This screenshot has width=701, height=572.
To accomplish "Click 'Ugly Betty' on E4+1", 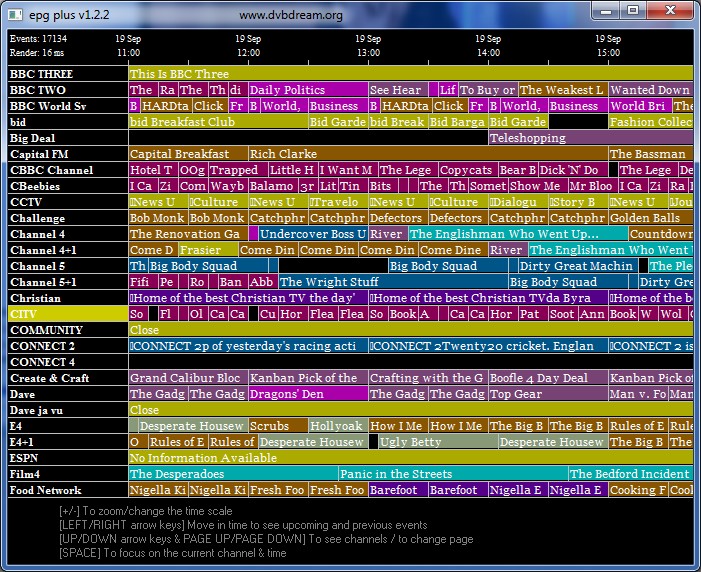I will click(438, 442).
